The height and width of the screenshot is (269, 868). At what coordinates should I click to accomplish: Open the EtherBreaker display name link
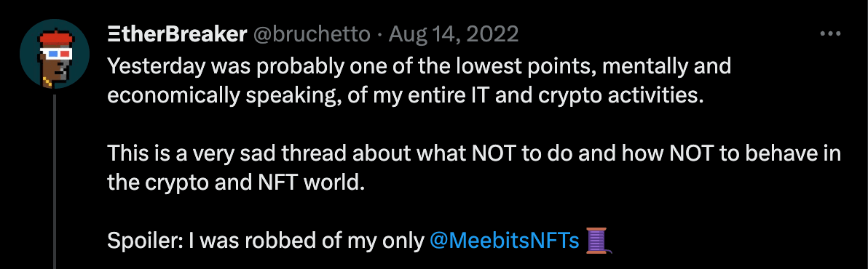[x=177, y=35]
